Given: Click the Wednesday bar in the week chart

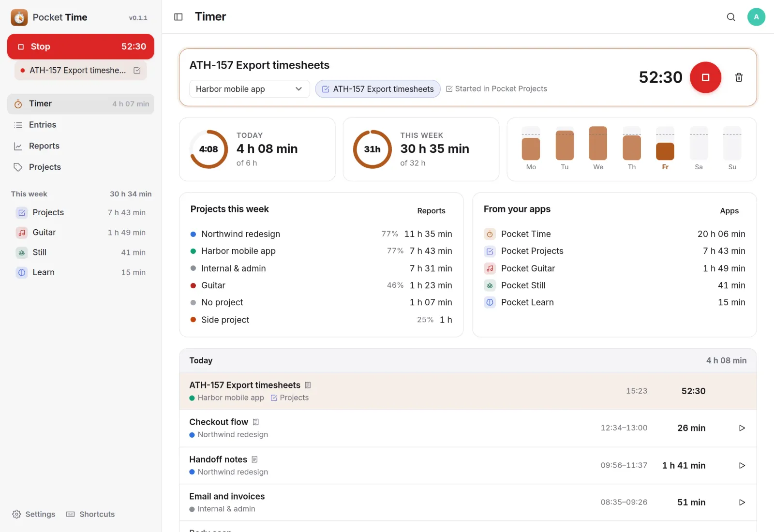Looking at the screenshot, I should coord(598,143).
